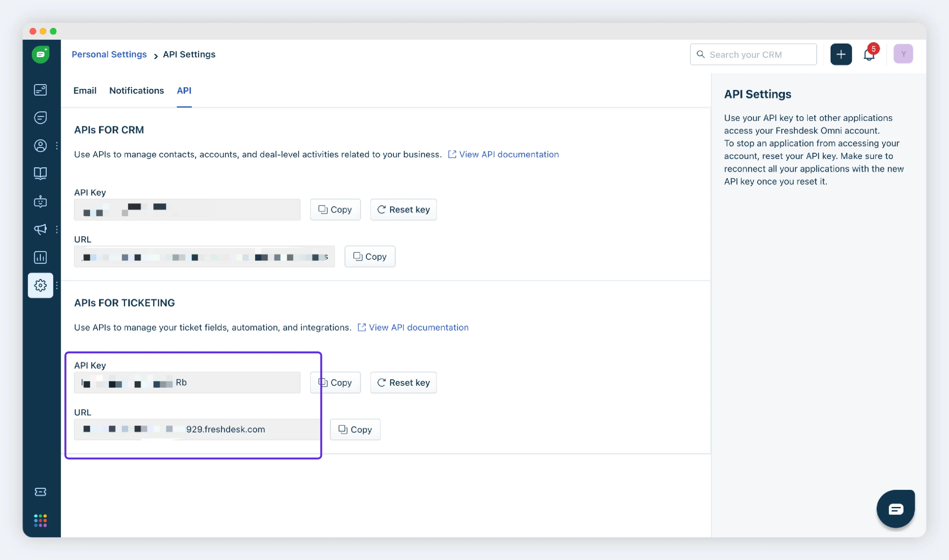The image size is (949, 560).
Task: Open the notifications bell icon
Action: pos(869,55)
